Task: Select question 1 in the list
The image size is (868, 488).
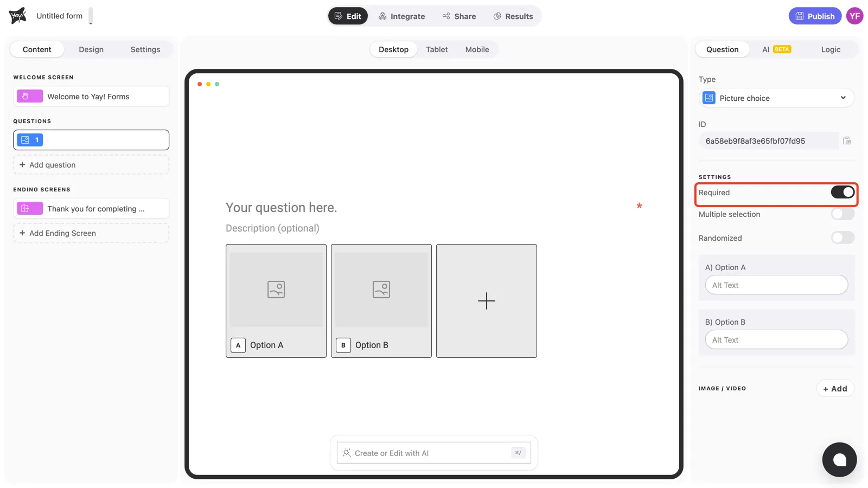Action: 91,140
